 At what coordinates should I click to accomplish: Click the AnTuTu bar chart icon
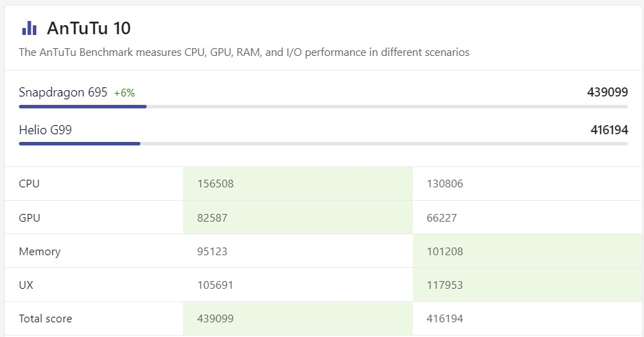29,28
